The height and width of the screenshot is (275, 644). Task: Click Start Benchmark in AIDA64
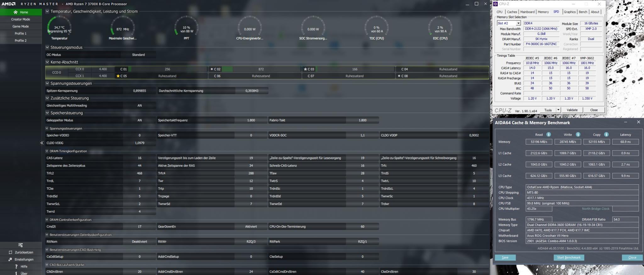click(x=569, y=257)
